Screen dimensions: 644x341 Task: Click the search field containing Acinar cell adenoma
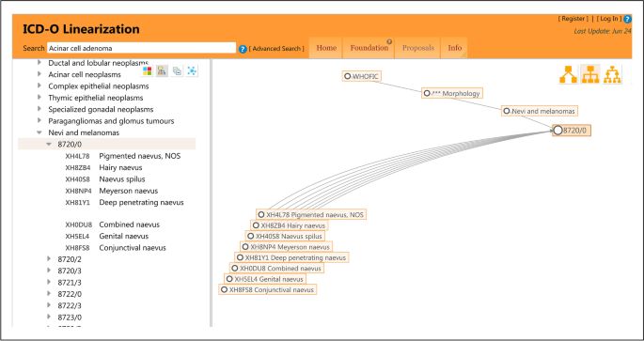pyautogui.click(x=141, y=48)
